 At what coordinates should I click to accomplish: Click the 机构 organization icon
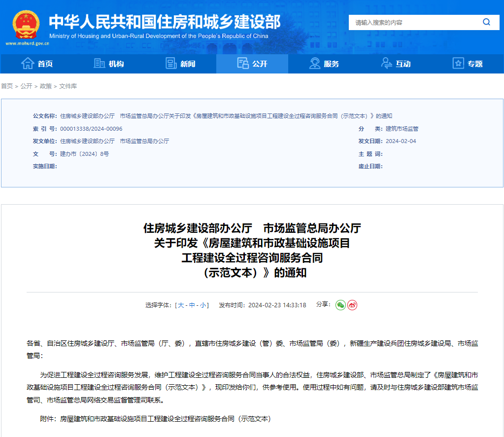(x=100, y=63)
